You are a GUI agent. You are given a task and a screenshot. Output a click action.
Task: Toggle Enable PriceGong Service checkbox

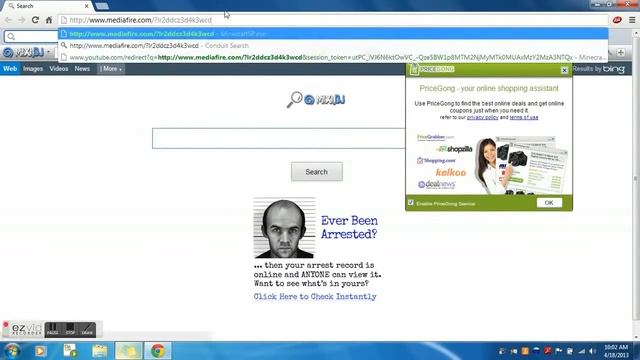(x=411, y=202)
